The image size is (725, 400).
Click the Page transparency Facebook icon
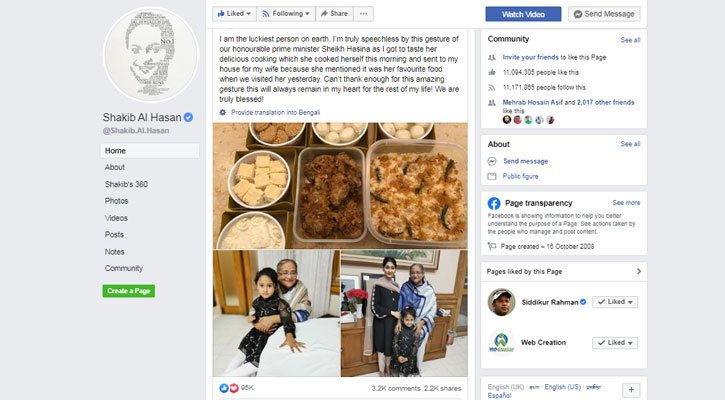493,202
